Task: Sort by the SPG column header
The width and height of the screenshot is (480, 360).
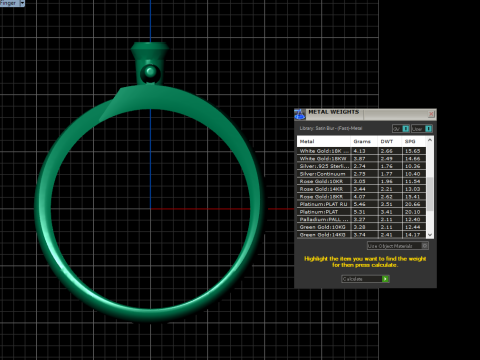Action: point(413,141)
